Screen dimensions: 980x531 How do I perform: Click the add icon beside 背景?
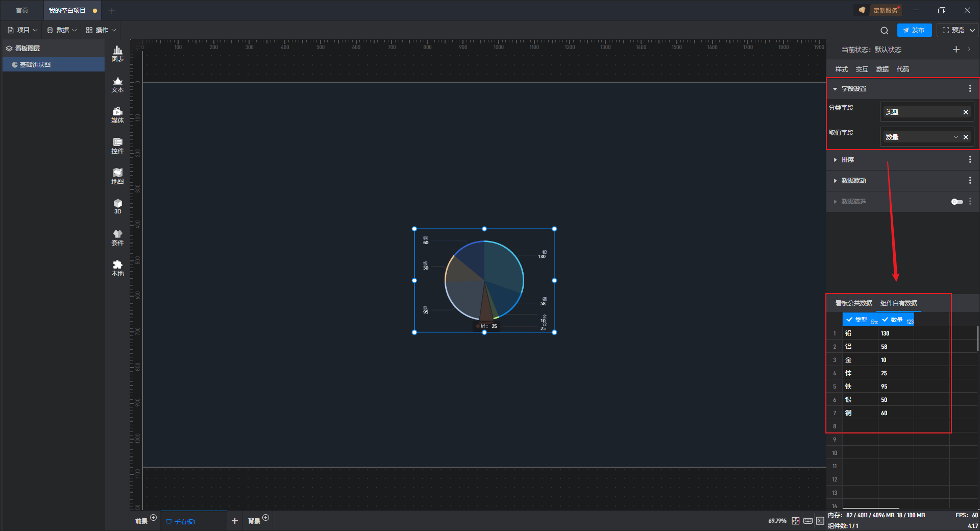click(x=266, y=518)
